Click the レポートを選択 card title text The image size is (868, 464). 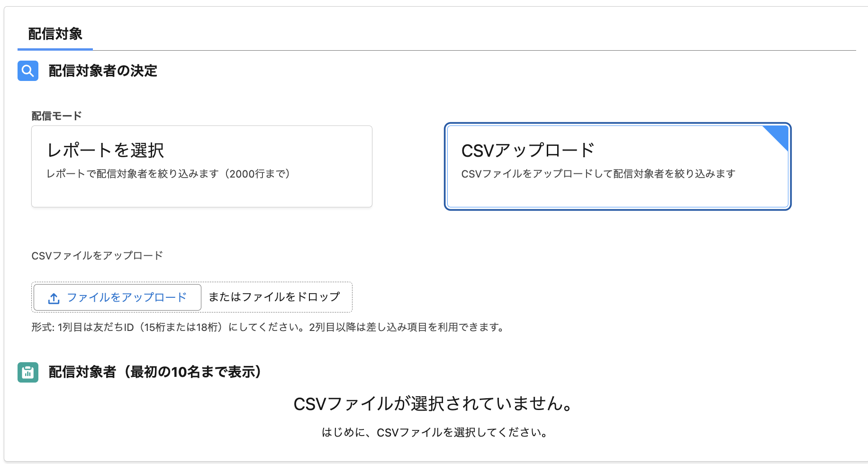[x=106, y=151]
